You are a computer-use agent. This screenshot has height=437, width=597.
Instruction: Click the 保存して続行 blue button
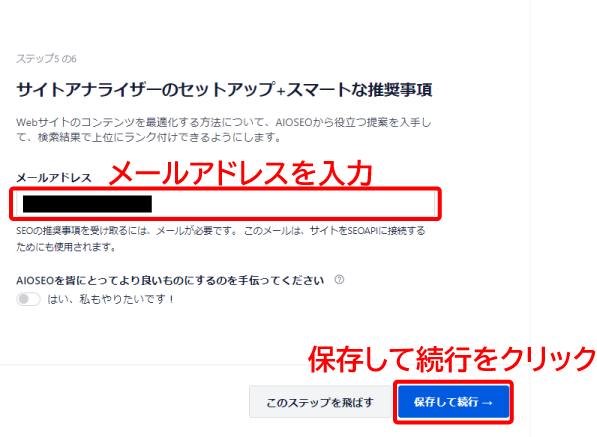(453, 402)
